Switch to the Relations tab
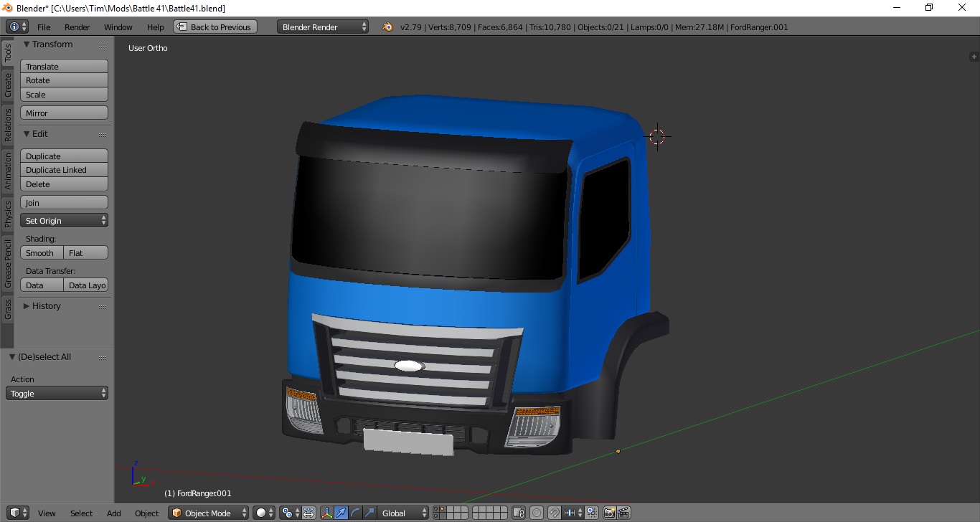 click(x=8, y=125)
